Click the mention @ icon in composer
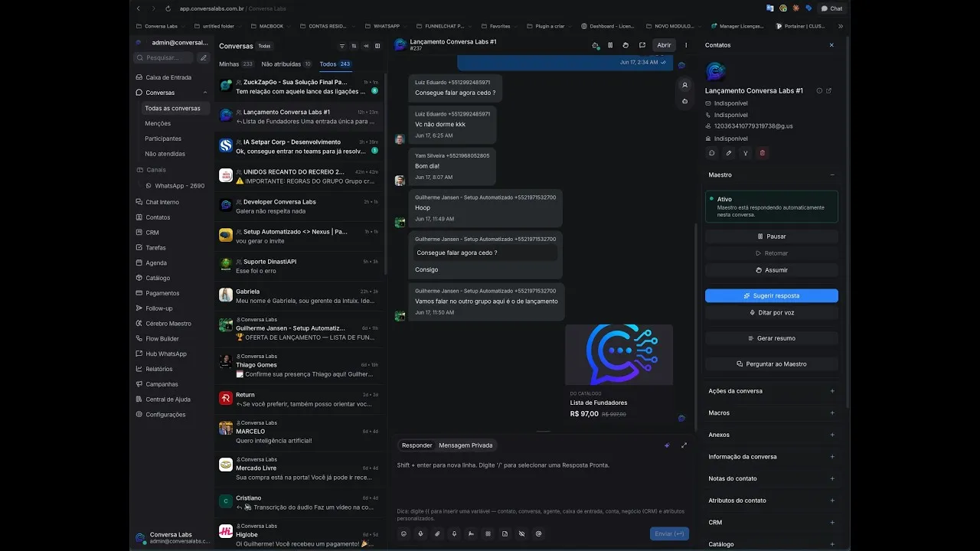Screen dimensions: 980x551 pos(539,533)
